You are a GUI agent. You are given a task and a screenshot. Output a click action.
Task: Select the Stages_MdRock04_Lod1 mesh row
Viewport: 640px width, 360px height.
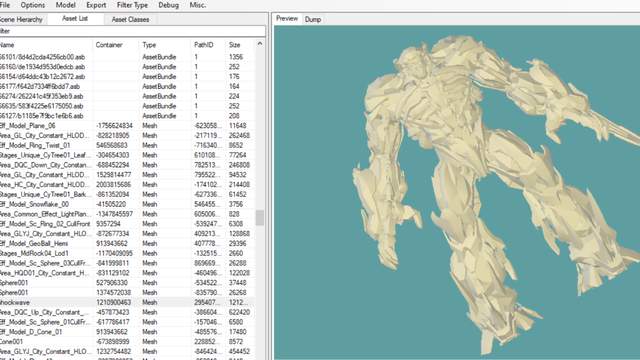pos(127,253)
